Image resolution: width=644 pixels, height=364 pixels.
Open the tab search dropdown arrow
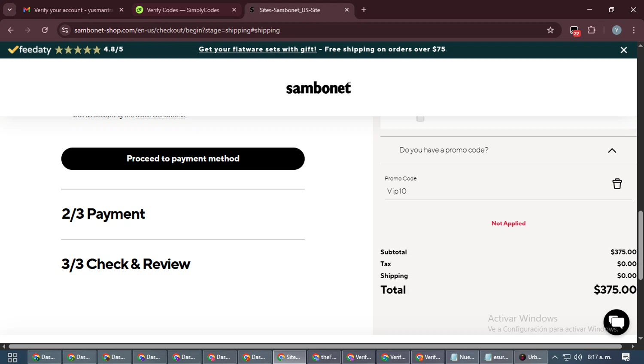point(9,9)
